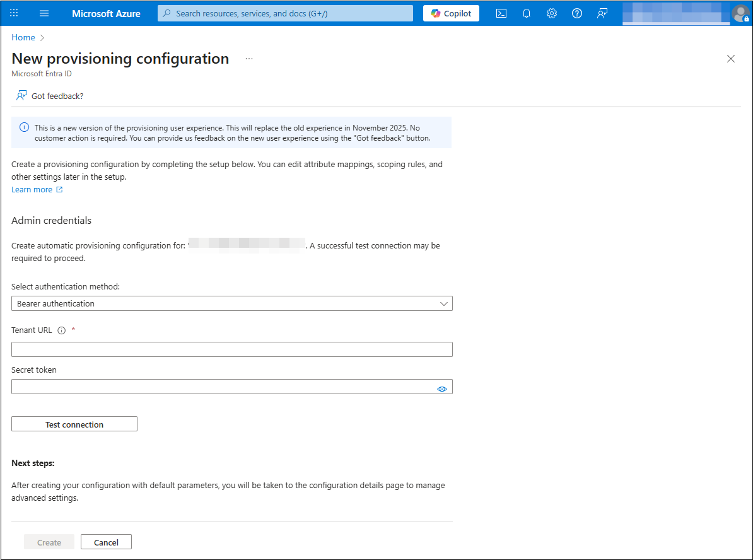Open portal settings gear
Viewport: 753px width, 560px height.
click(552, 13)
